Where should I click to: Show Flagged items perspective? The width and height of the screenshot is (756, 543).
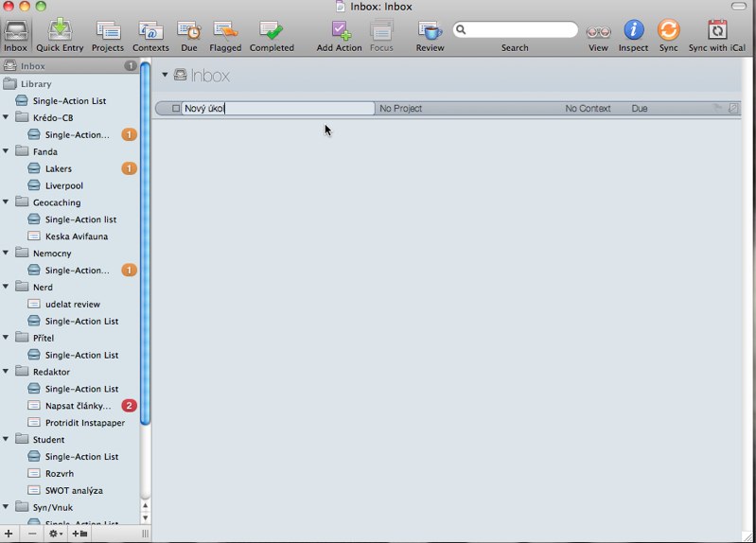click(x=225, y=36)
